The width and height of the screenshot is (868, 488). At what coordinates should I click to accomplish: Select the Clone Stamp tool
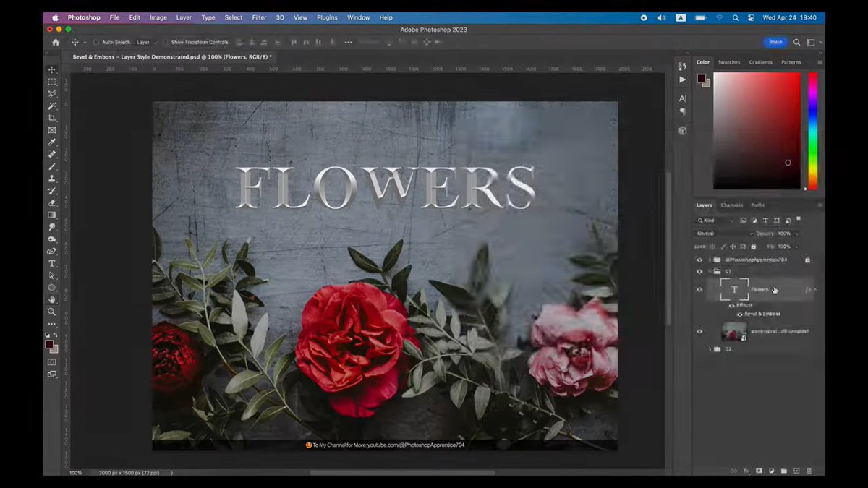(x=52, y=179)
